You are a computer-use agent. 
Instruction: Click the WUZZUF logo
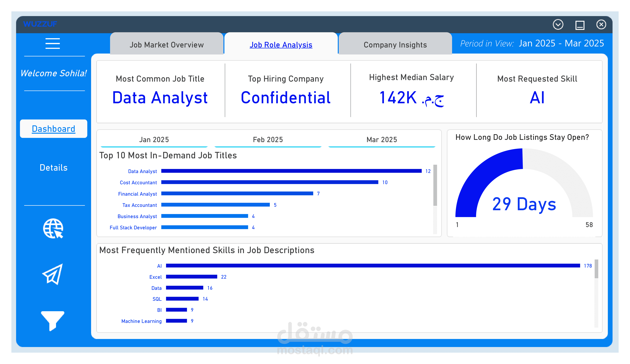click(40, 24)
